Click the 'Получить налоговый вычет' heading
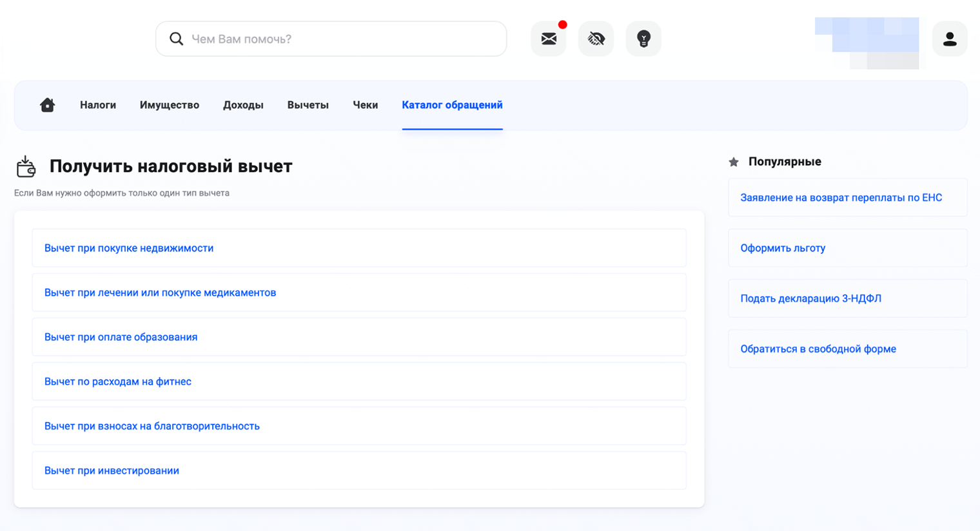This screenshot has height=531, width=980. 171,166
